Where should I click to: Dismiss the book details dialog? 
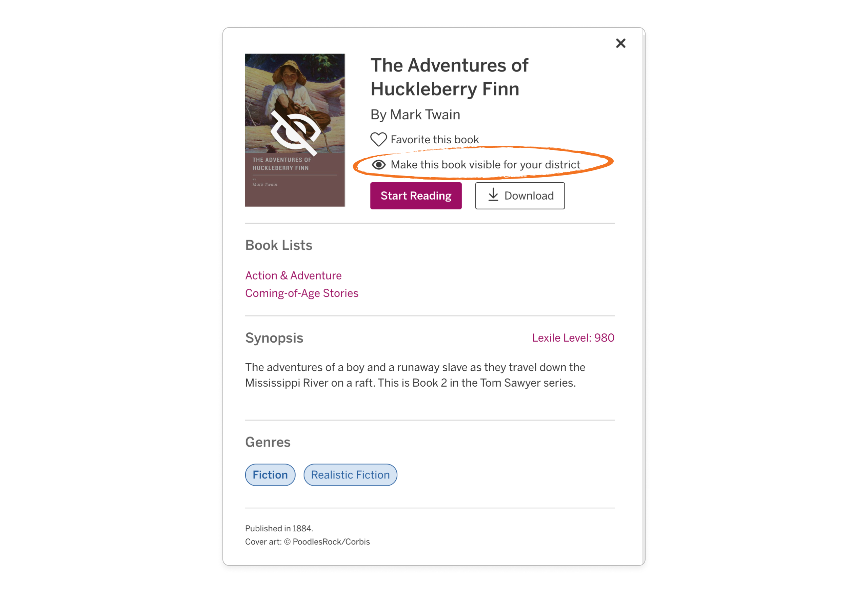click(x=620, y=43)
